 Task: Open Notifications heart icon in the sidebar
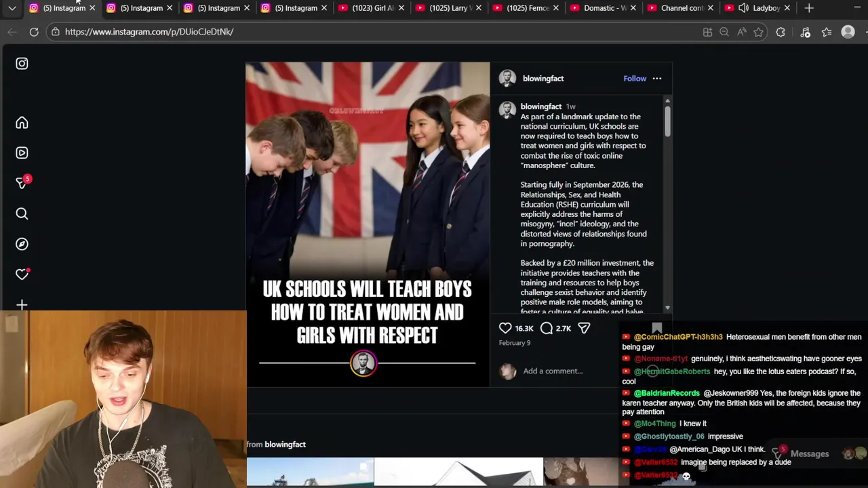pyautogui.click(x=22, y=274)
